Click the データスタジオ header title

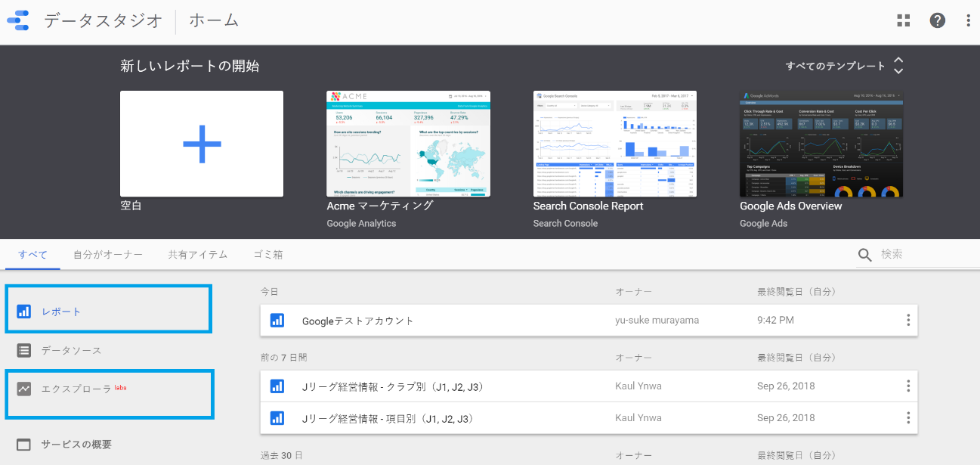[104, 20]
